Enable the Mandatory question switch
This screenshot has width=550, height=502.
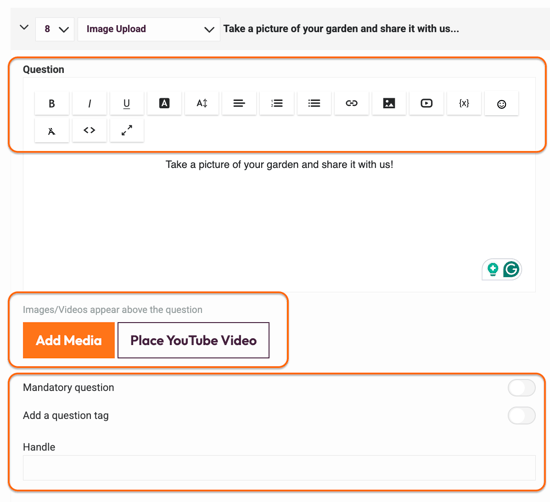tap(522, 388)
